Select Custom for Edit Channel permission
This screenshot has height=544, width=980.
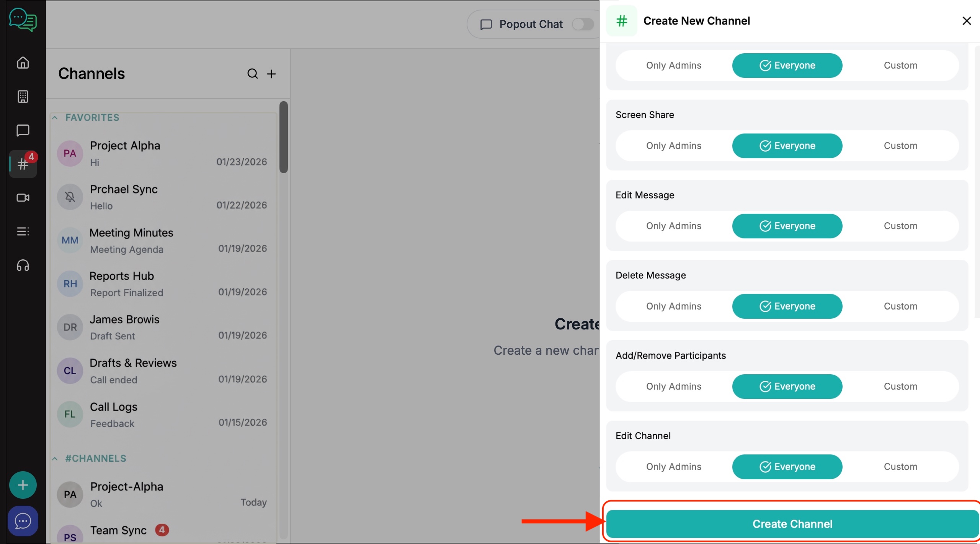point(900,467)
